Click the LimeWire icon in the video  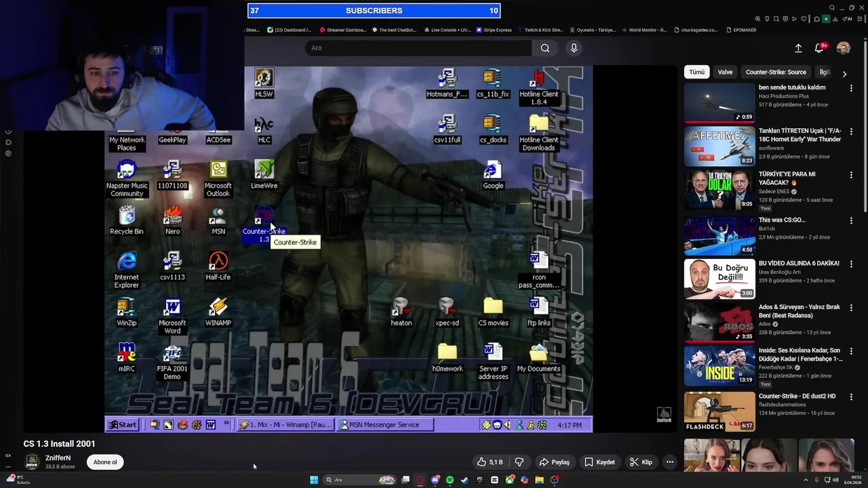point(264,175)
